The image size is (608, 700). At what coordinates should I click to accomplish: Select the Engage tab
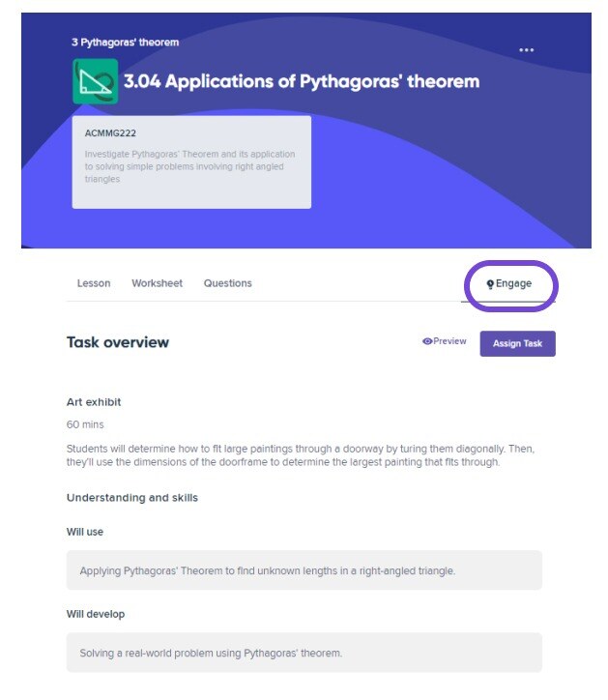tap(508, 284)
